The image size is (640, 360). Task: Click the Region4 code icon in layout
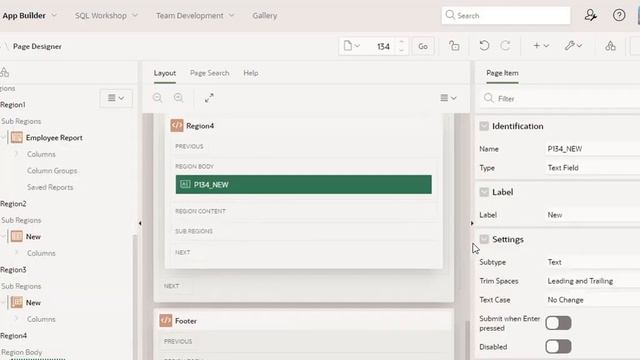(x=177, y=125)
